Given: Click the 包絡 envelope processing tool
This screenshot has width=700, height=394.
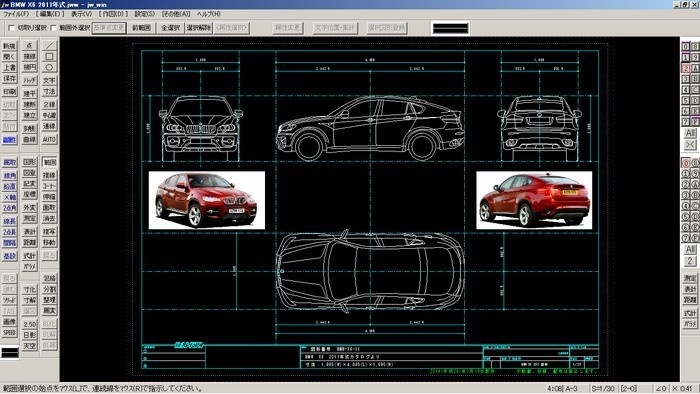Looking at the screenshot, I should point(49,278).
